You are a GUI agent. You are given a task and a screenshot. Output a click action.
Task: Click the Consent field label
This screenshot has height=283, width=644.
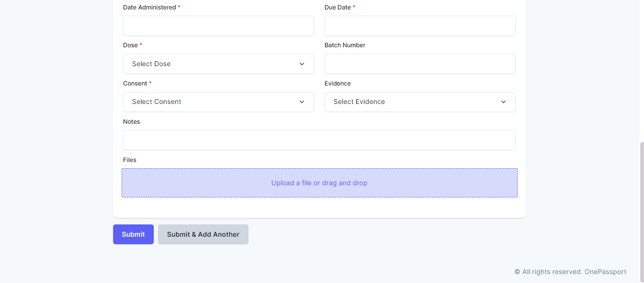point(134,83)
